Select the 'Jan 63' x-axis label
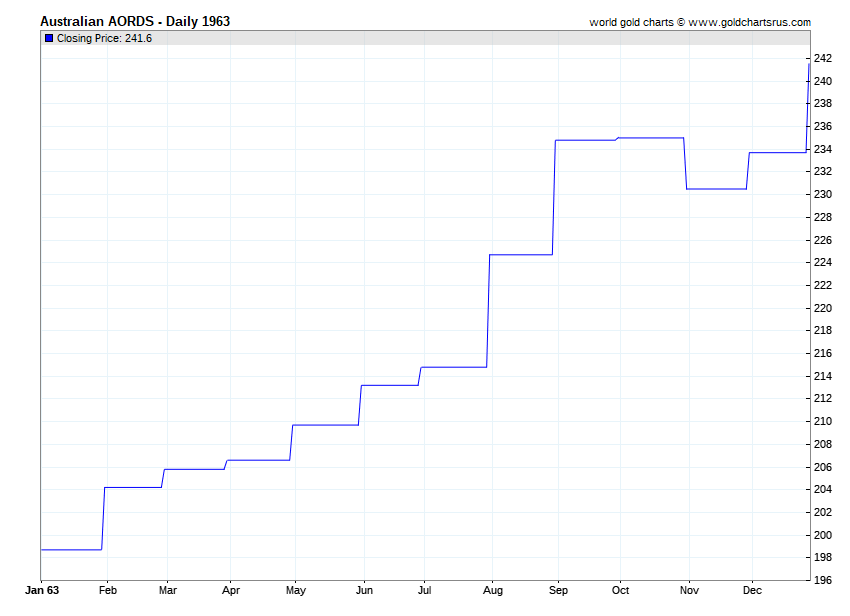850x616 pixels. 42,591
